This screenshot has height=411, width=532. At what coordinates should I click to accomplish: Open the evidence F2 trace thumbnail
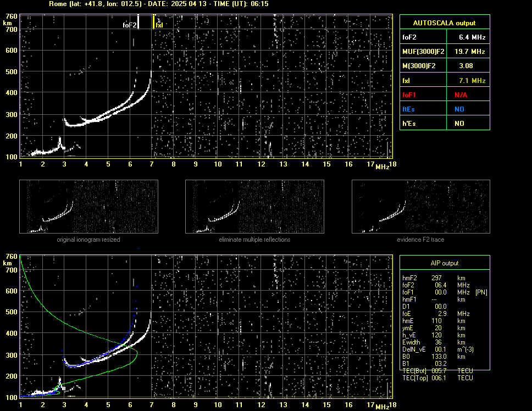click(x=421, y=207)
